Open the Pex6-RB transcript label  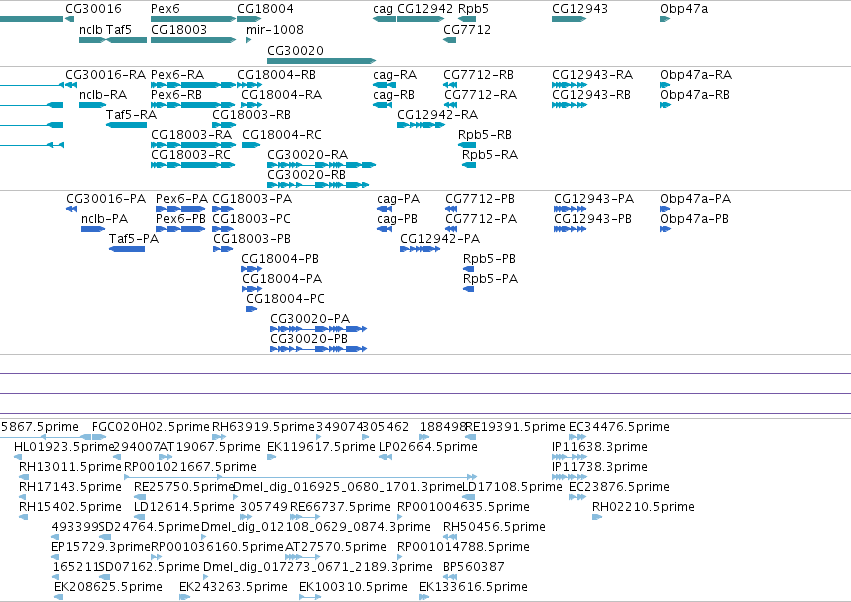[x=176, y=94]
